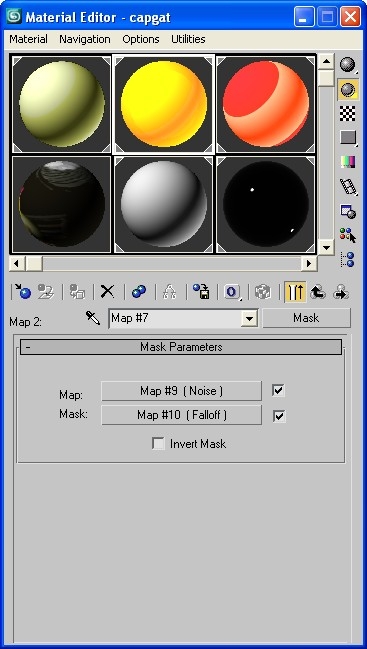367x649 pixels.
Task: Click Reset Map X icon
Action: 108,292
